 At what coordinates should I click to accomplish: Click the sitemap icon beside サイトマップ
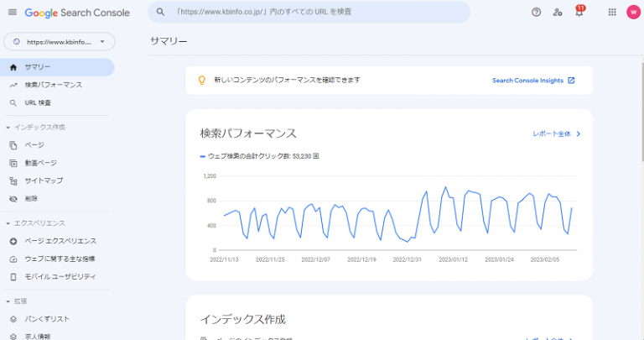point(13,180)
